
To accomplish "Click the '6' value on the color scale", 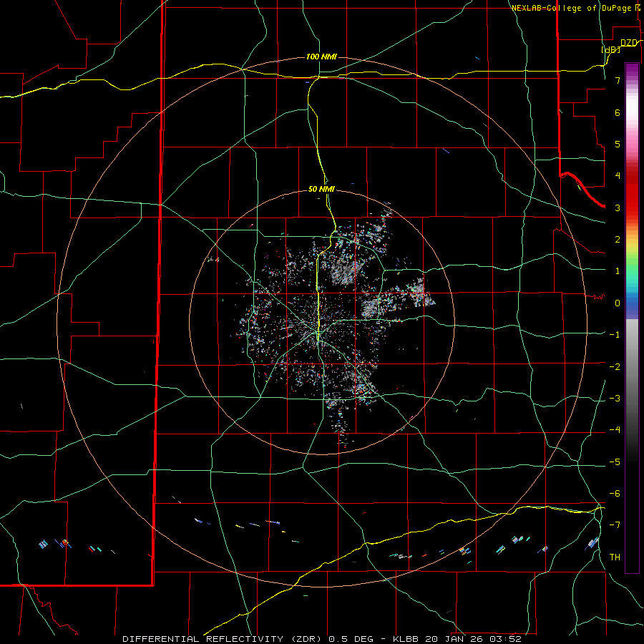I will pos(618,112).
